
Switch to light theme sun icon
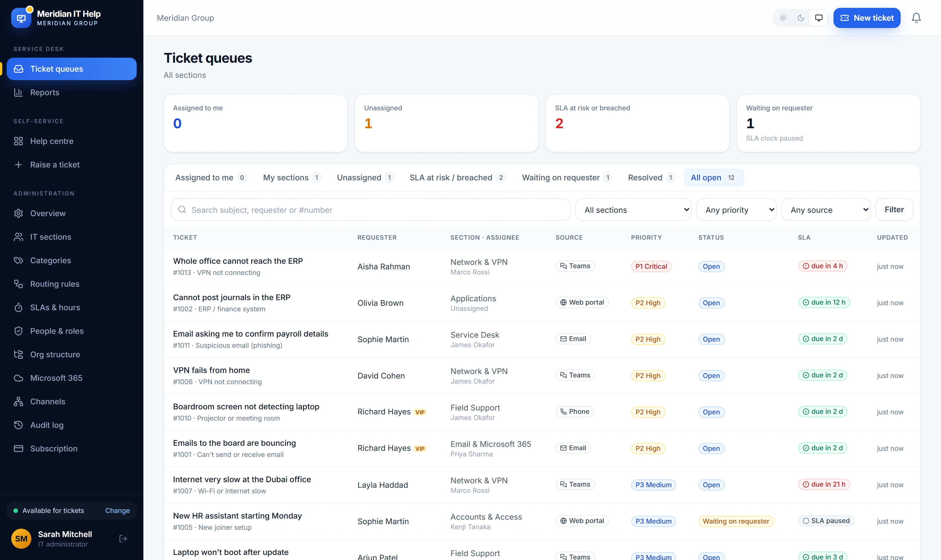[x=783, y=18]
